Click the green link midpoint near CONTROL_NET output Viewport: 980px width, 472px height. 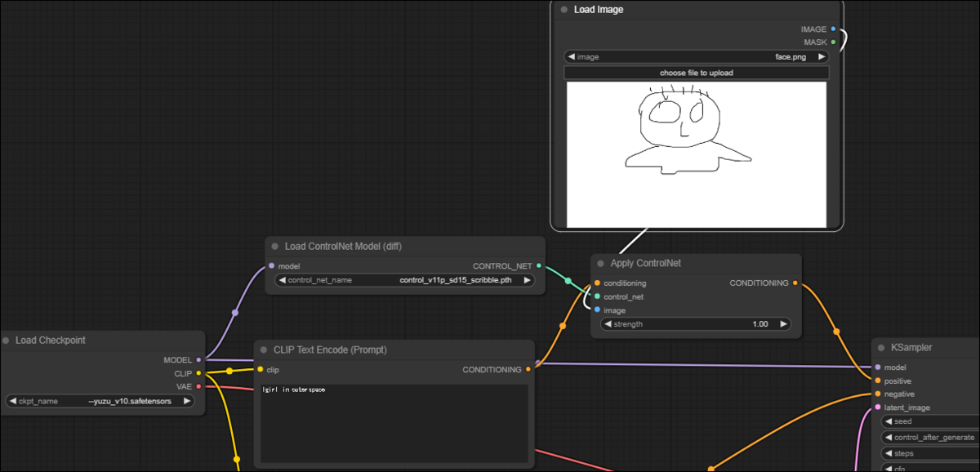[x=568, y=281]
